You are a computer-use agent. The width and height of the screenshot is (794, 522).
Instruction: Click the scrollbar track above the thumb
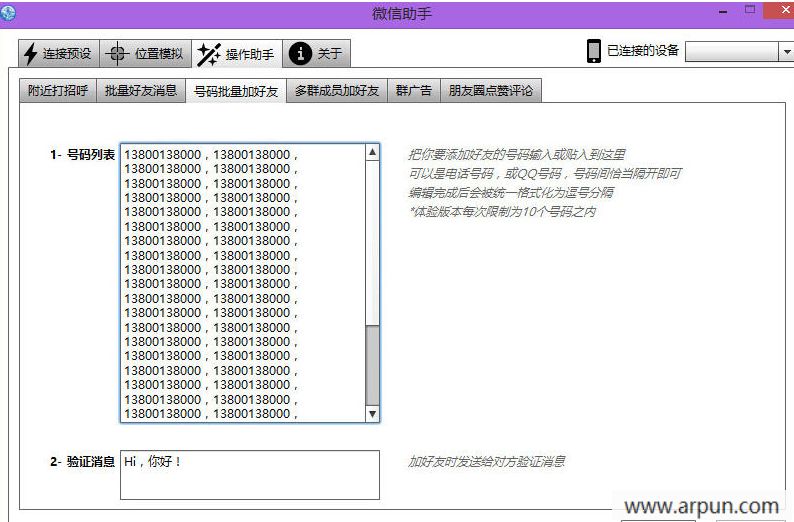click(372, 242)
